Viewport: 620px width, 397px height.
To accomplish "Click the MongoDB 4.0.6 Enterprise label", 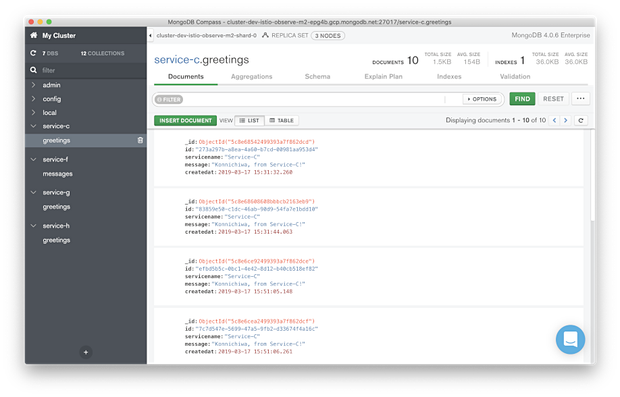I will pos(550,35).
